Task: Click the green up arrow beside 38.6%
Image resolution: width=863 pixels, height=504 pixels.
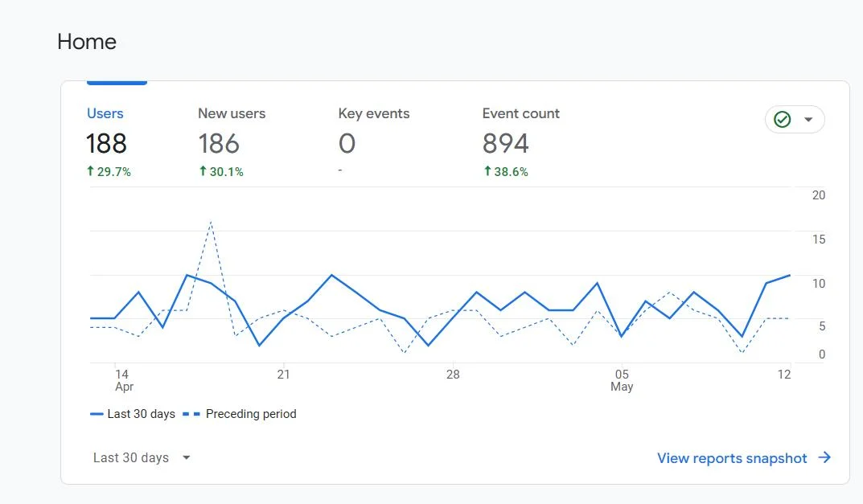Action: pos(487,171)
